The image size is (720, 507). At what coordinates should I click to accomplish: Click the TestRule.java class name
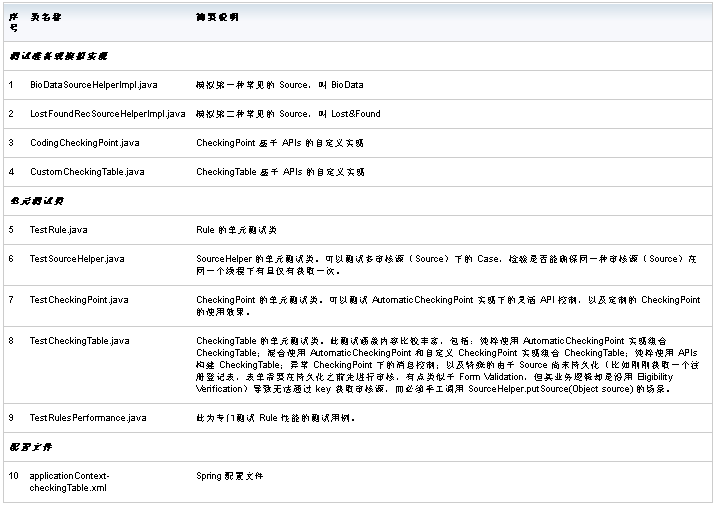(58, 230)
